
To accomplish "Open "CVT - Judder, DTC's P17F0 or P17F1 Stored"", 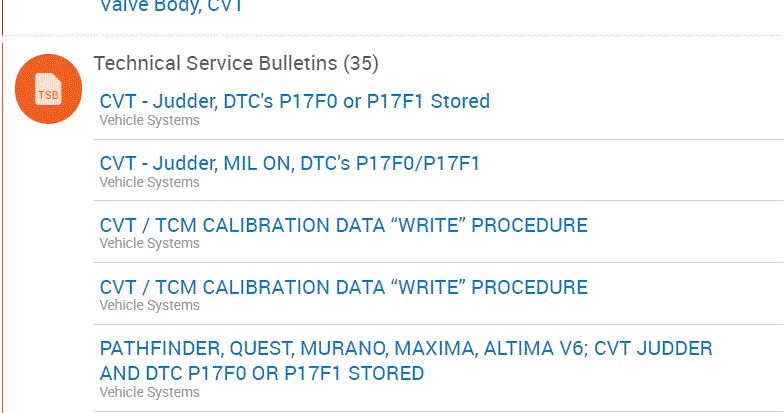I will tap(295, 101).
